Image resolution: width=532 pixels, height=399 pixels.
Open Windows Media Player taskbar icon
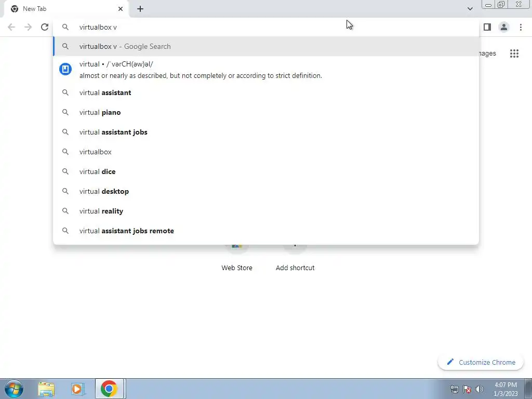tap(77, 389)
